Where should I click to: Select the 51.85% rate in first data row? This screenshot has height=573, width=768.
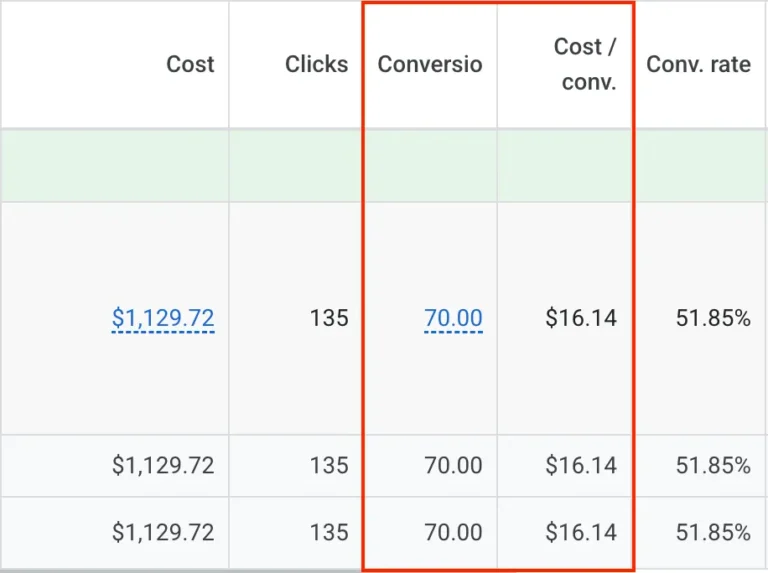click(x=713, y=318)
